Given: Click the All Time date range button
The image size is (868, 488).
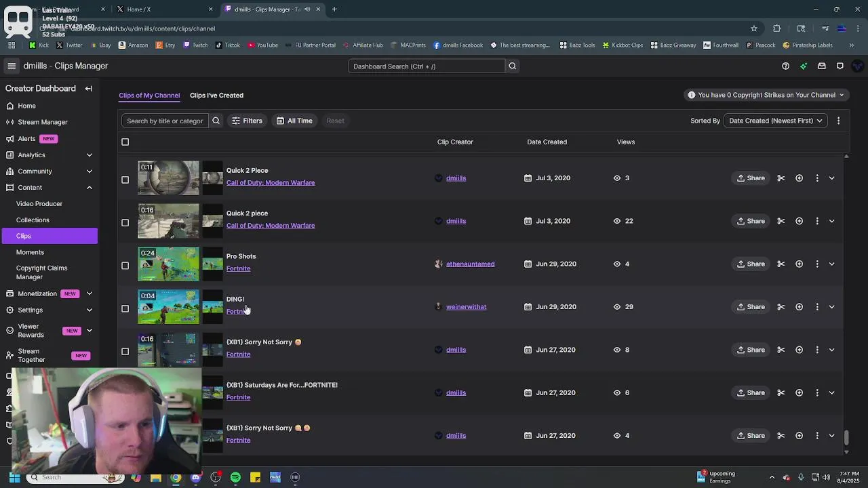Looking at the screenshot, I should [x=294, y=121].
